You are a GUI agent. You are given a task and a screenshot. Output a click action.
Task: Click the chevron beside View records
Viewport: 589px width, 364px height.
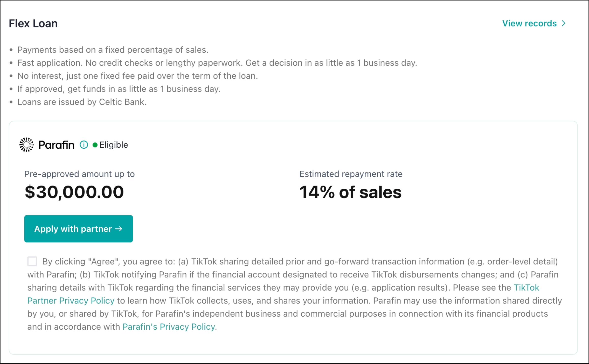[563, 23]
